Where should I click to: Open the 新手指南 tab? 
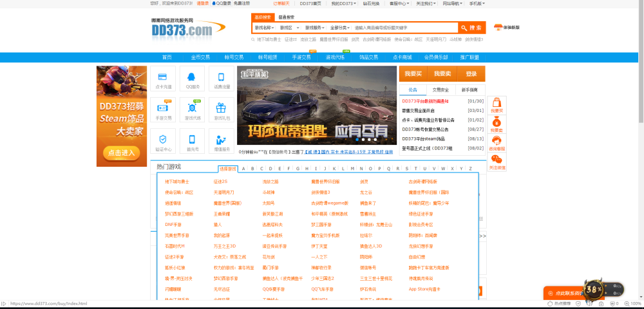(469, 90)
